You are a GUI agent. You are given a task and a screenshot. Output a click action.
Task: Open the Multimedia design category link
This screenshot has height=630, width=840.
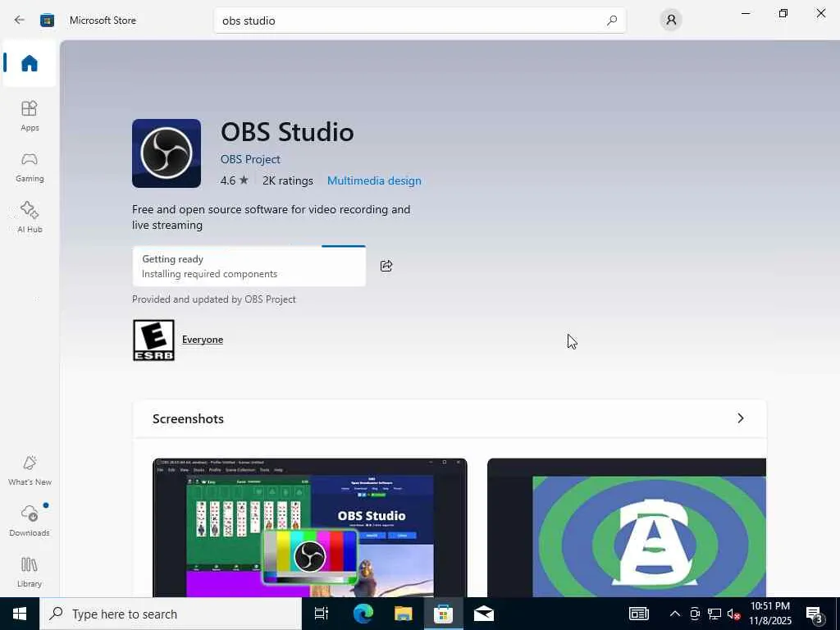click(374, 180)
